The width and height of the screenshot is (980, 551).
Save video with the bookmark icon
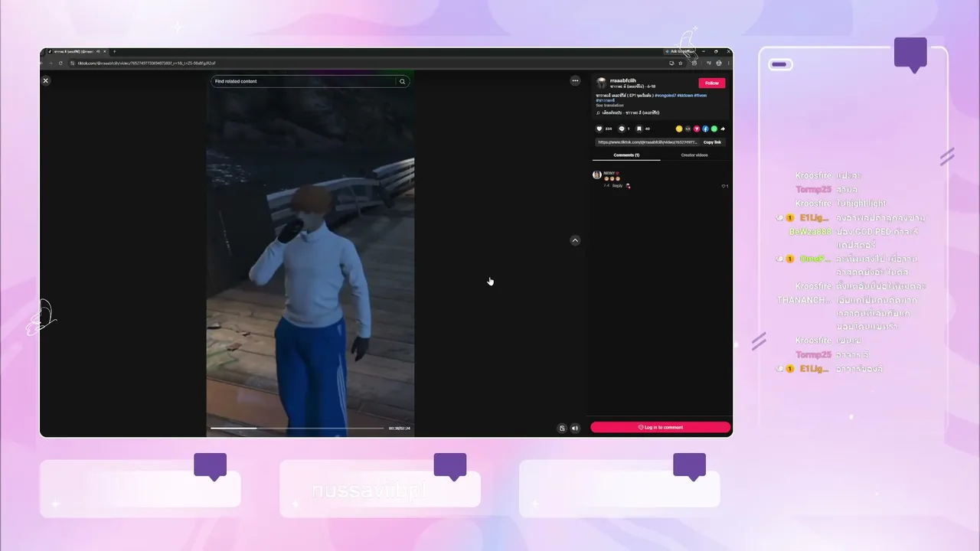click(639, 129)
